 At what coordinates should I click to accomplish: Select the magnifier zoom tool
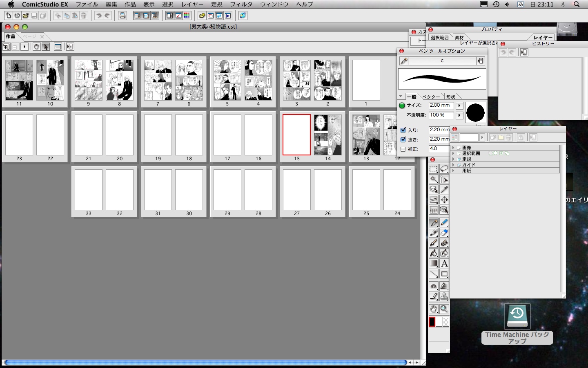click(x=444, y=309)
